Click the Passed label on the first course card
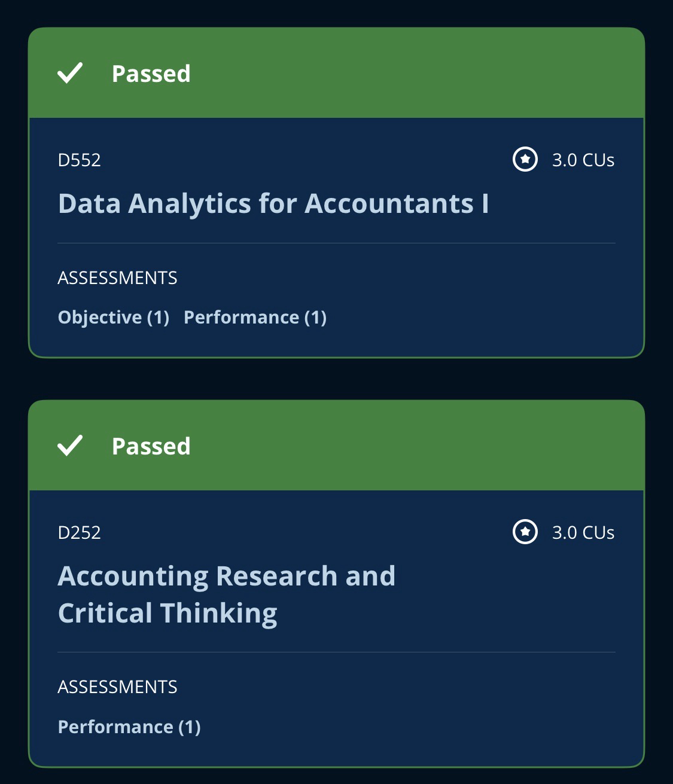 pos(151,74)
